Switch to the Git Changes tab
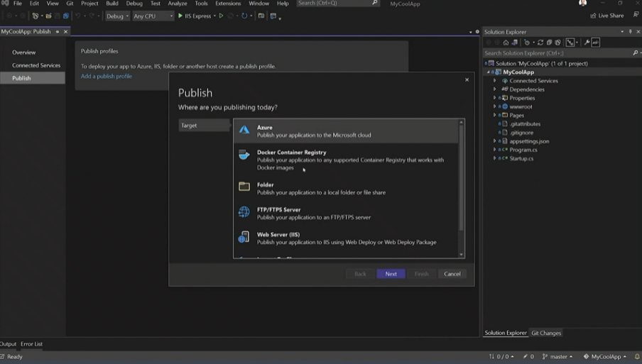The height and width of the screenshot is (364, 642). pyautogui.click(x=546, y=333)
